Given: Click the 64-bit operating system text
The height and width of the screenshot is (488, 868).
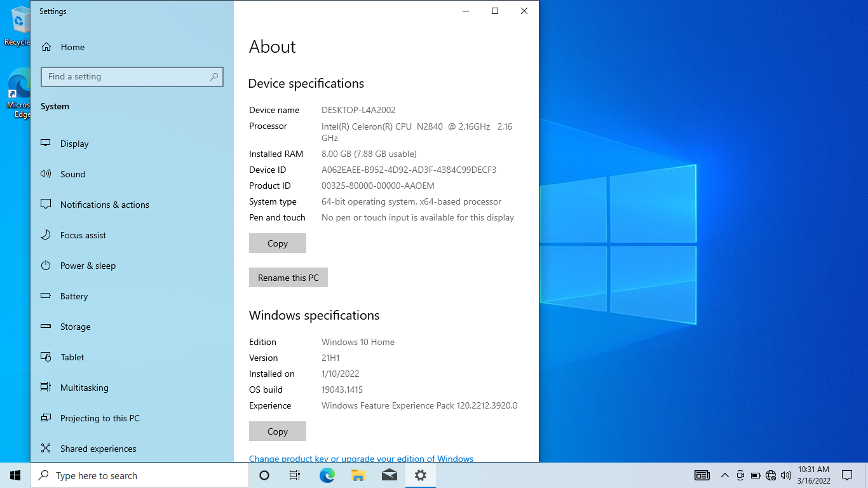Looking at the screenshot, I should 412,201.
